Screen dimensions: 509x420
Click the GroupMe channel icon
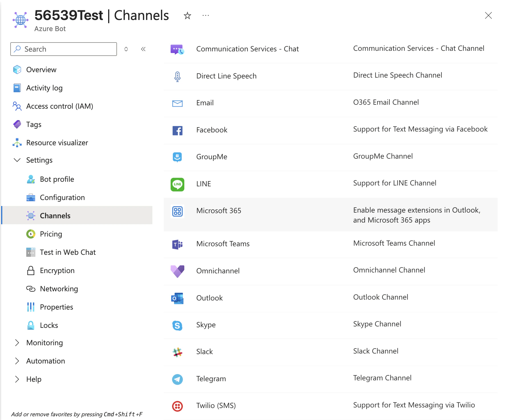(177, 157)
